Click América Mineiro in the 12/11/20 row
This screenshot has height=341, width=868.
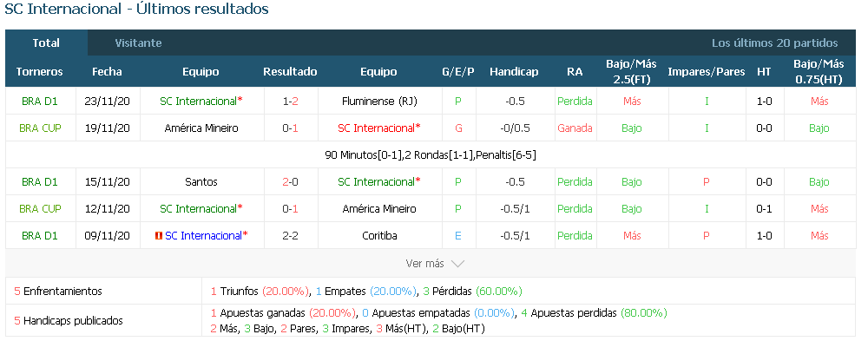[x=379, y=209]
